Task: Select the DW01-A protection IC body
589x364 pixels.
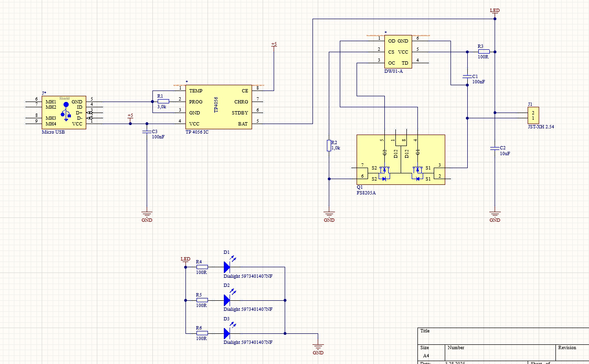Action: tap(398, 52)
